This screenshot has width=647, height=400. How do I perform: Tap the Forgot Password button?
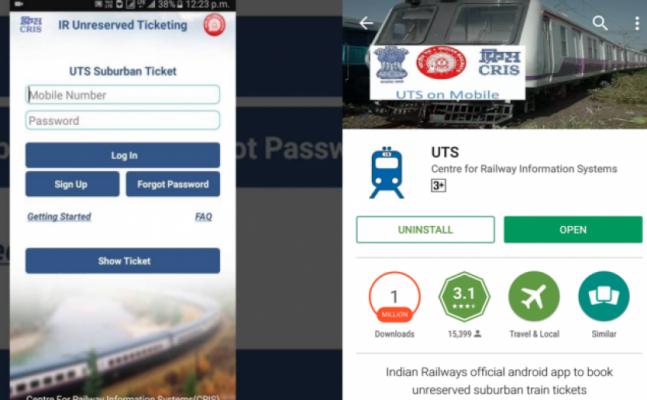tap(173, 184)
